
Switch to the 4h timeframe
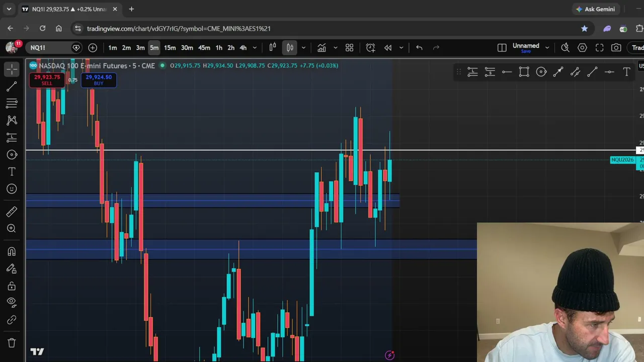[x=243, y=48]
